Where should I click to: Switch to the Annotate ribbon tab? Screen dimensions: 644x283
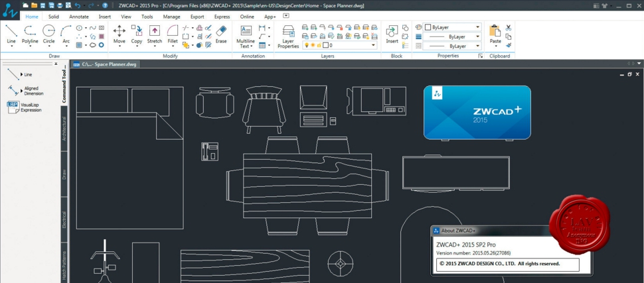(x=78, y=17)
